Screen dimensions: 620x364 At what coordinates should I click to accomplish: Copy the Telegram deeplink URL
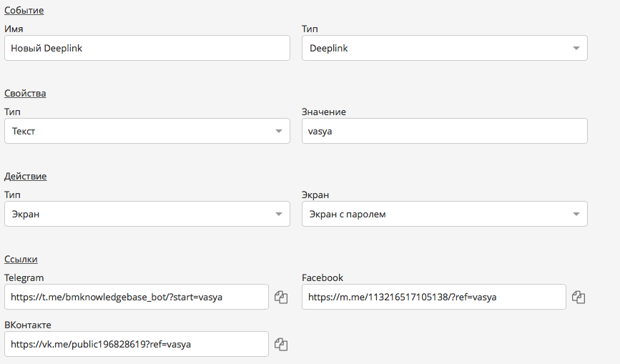point(281,297)
